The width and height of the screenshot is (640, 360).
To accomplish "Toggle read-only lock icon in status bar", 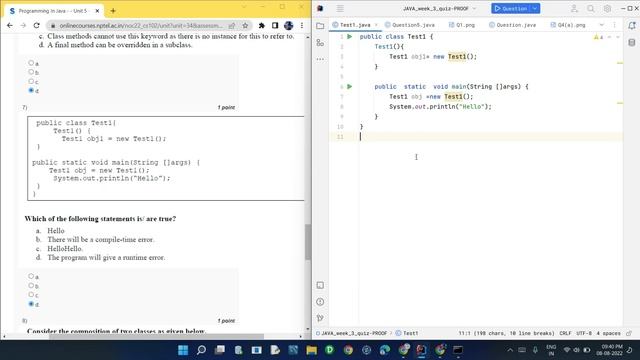I will pos(629,333).
